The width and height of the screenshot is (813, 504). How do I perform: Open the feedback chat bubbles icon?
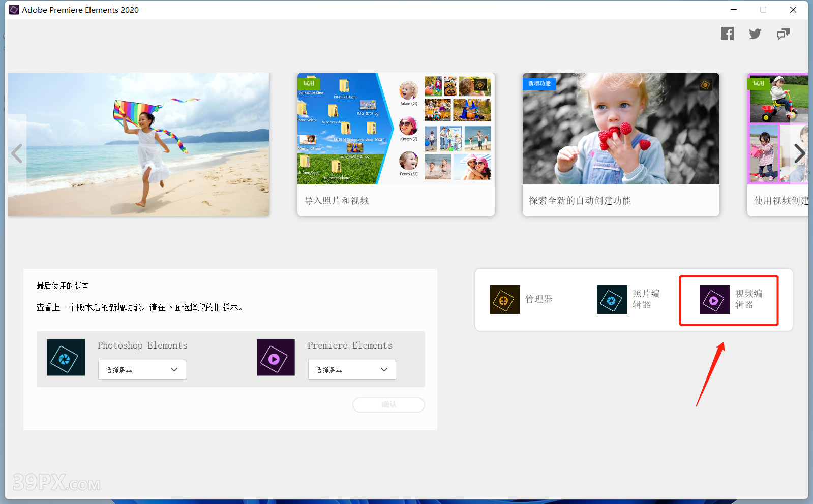coord(783,34)
